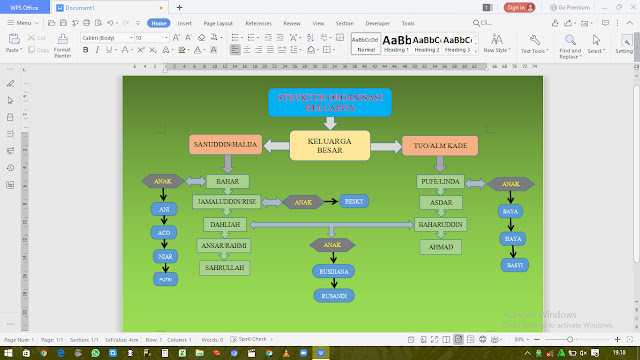This screenshot has width=640, height=360.
Task: Expand the bullets list dropdown arrow
Action: 242,38
